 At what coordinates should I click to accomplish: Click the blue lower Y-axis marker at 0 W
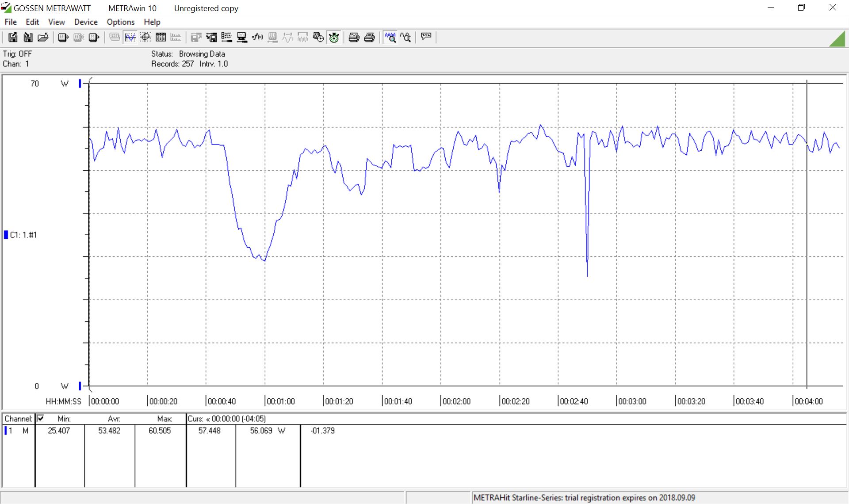pyautogui.click(x=80, y=386)
